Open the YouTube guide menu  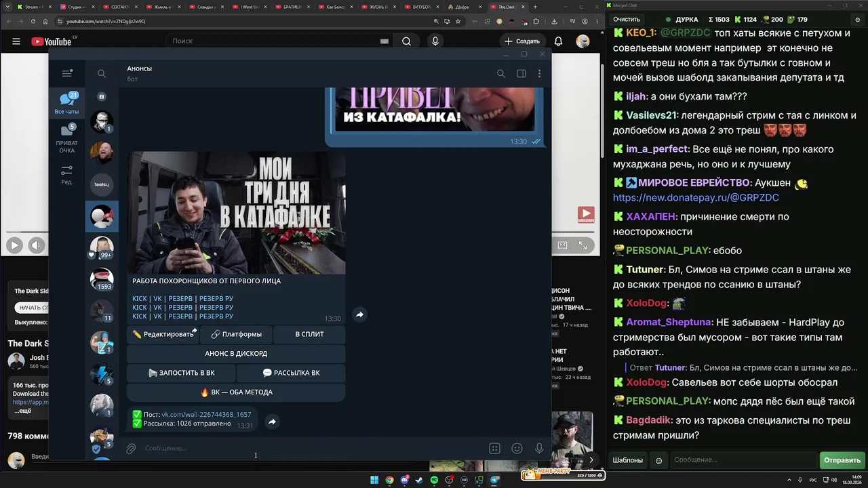click(x=16, y=41)
